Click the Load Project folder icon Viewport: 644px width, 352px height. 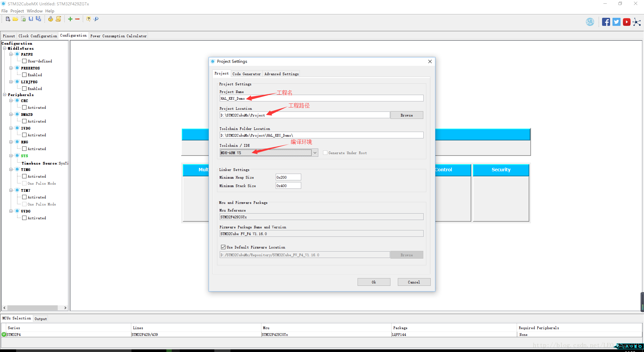(15, 19)
